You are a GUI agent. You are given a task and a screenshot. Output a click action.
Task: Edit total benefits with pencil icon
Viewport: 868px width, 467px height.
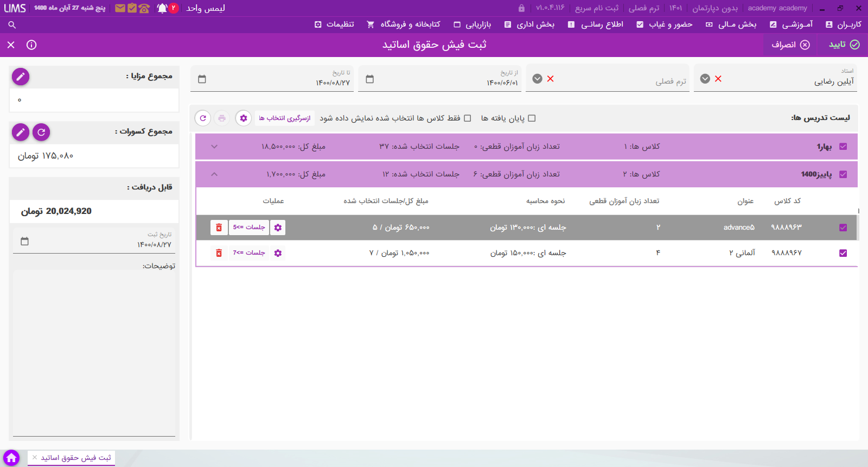click(21, 77)
